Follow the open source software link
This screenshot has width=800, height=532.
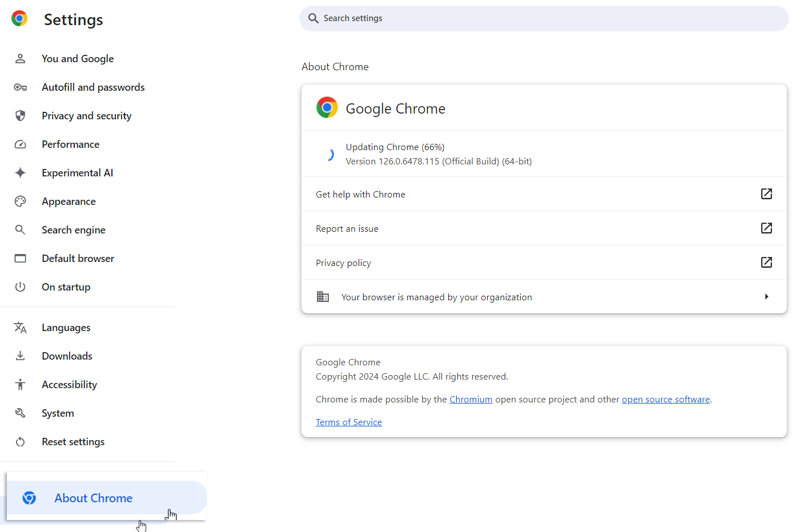pyautogui.click(x=665, y=400)
